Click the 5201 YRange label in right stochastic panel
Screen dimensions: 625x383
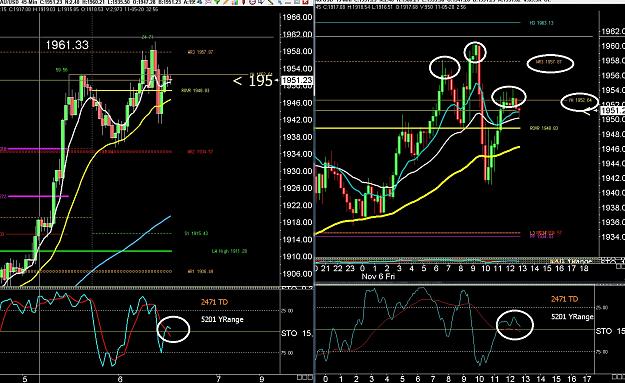tap(572, 317)
